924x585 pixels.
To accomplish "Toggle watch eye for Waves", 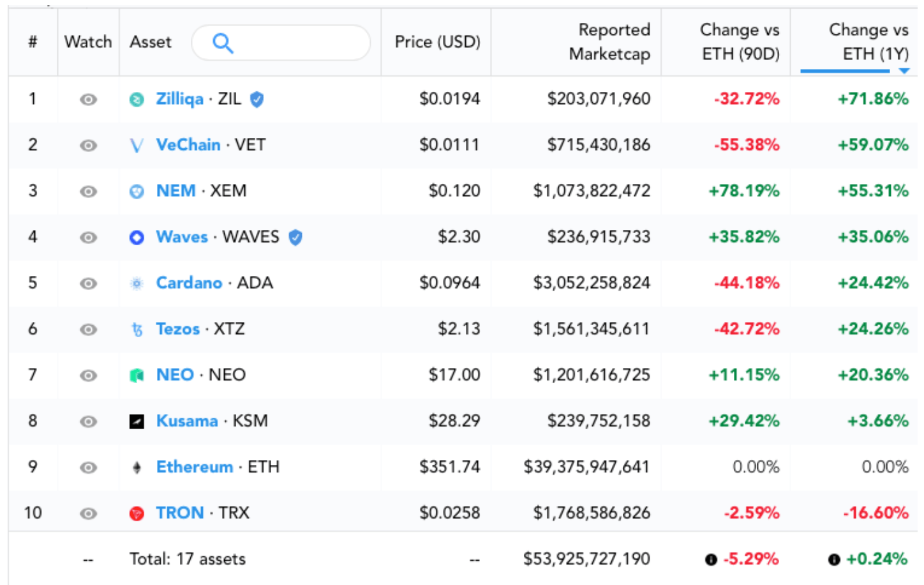I will pos(88,238).
